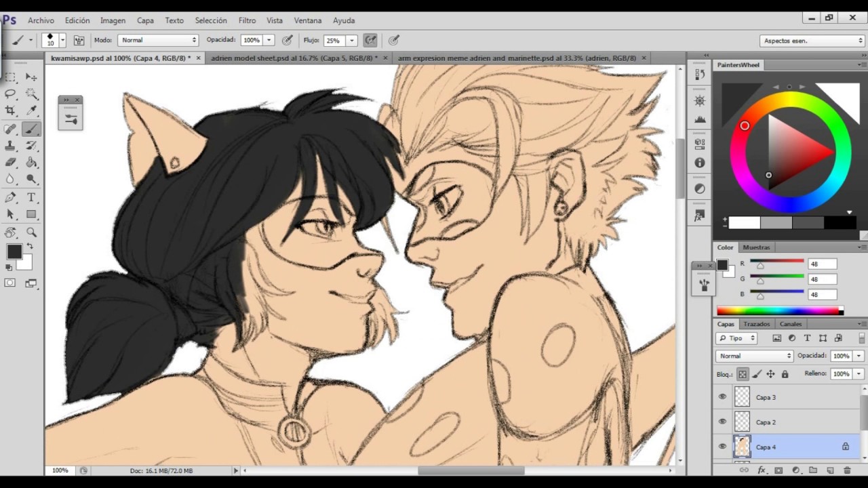The height and width of the screenshot is (488, 868).
Task: Select the Pen tool
Action: coord(11,198)
